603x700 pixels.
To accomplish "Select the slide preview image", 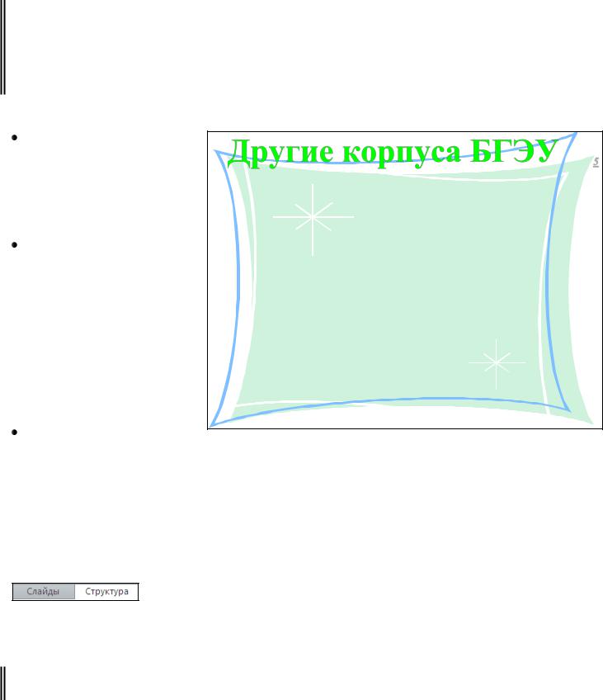I will point(405,280).
